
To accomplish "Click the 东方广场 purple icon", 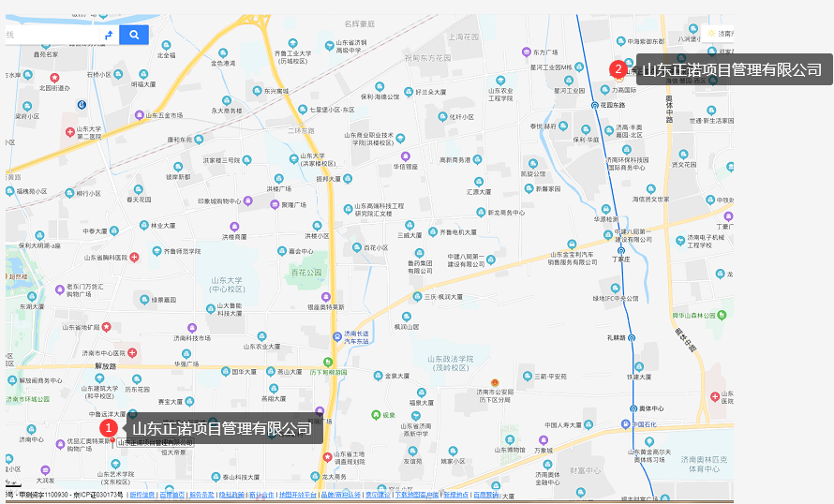I will coord(526,52).
